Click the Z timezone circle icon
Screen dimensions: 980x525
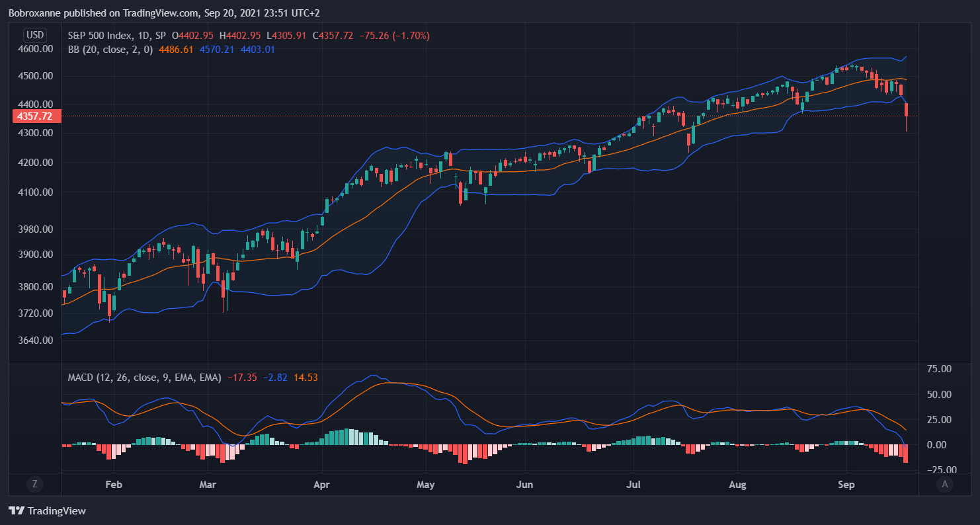pos(35,485)
